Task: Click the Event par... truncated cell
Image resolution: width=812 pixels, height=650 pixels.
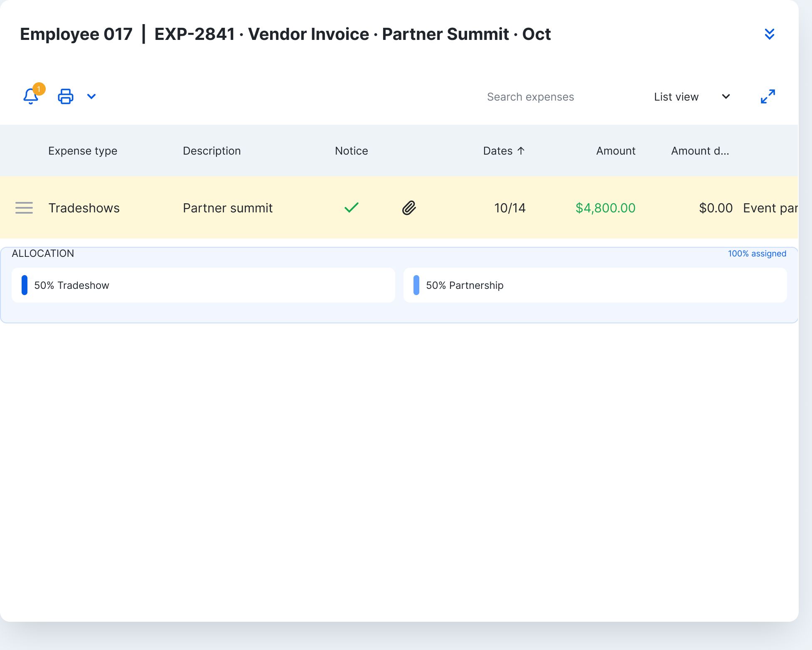Action: point(770,208)
